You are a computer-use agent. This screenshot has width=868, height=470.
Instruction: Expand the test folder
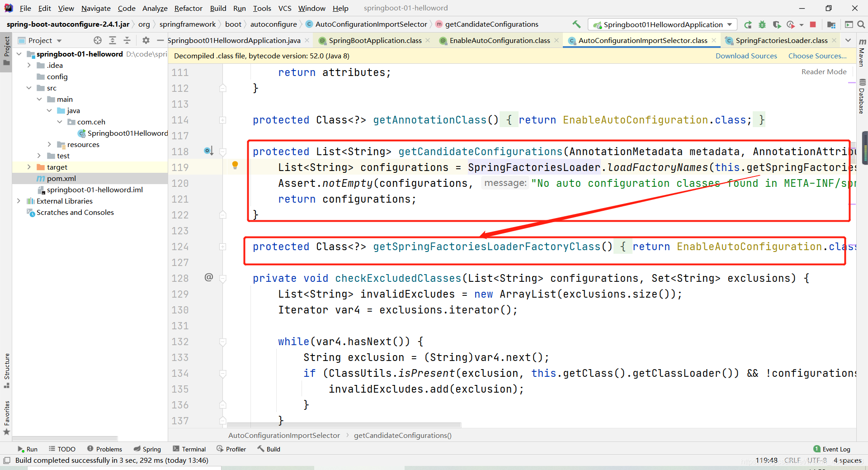(39, 156)
